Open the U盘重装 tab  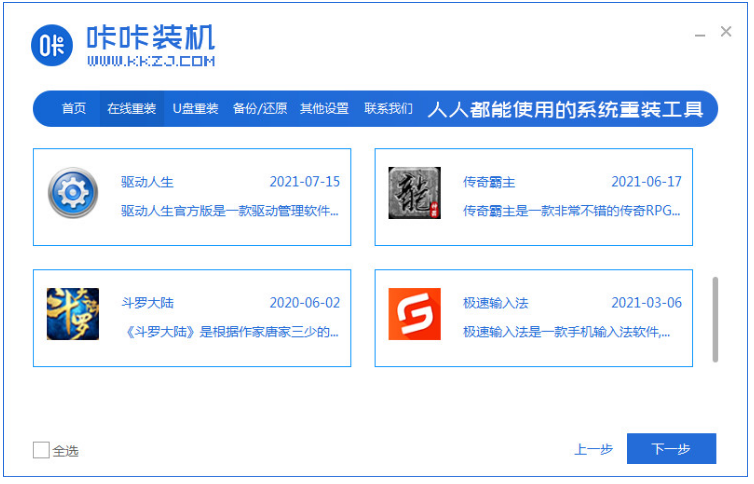(x=196, y=109)
